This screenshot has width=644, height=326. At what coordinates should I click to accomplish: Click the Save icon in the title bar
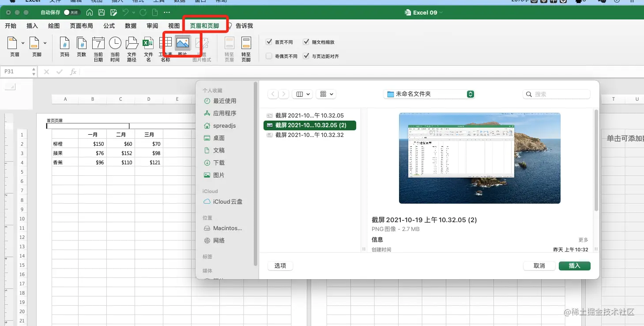point(102,12)
